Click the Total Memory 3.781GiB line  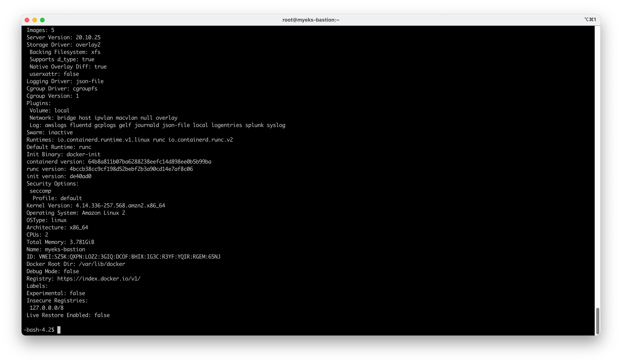(60, 242)
